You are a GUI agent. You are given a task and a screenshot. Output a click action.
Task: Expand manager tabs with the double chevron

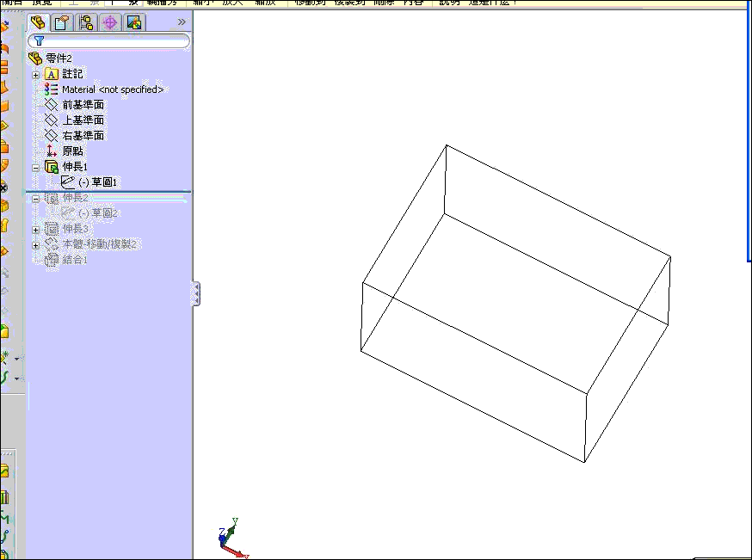click(182, 22)
